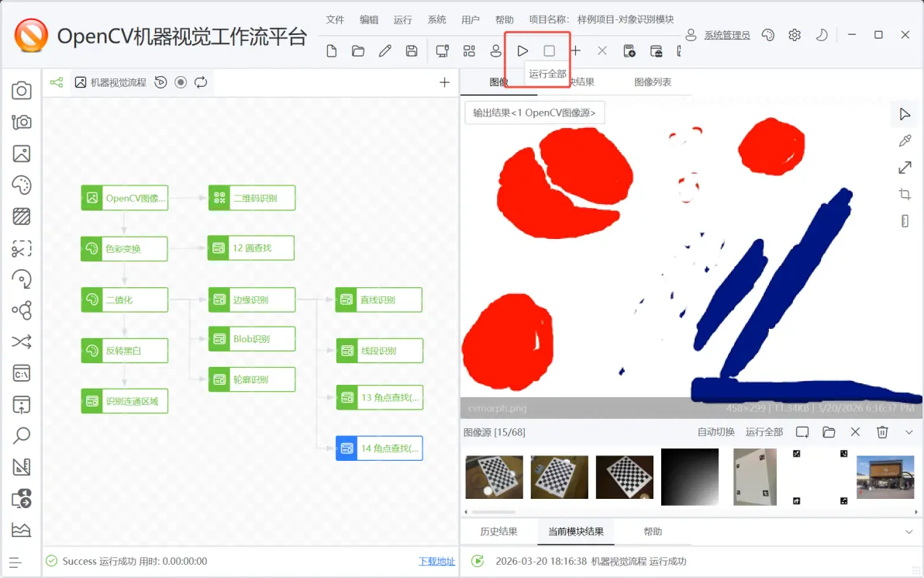Viewport: 924px width, 578px height.
Task: Open the 输出结果<1 OpenCV图像源> dropdown
Action: [x=535, y=112]
